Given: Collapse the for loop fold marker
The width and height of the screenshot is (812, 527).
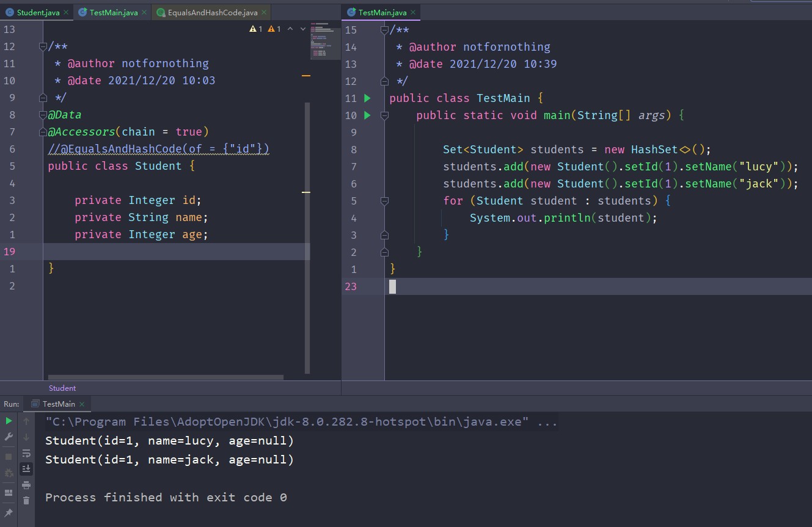Looking at the screenshot, I should [x=384, y=201].
